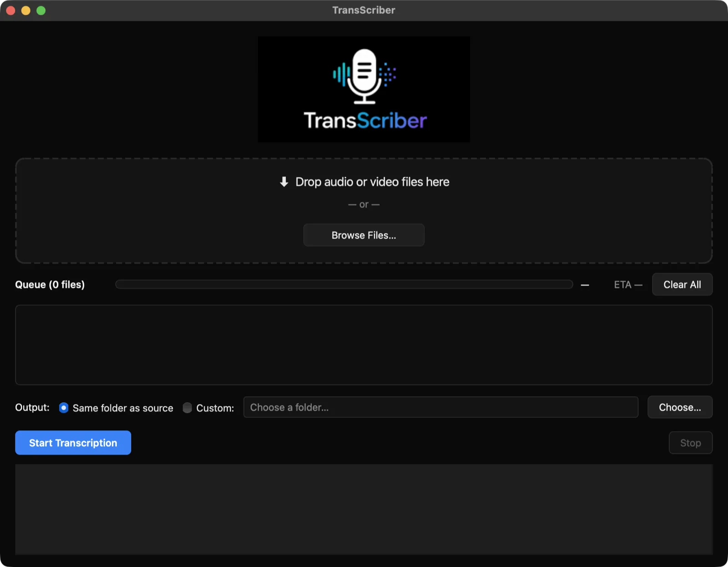Minimize the window with yellow button

[x=26, y=10]
